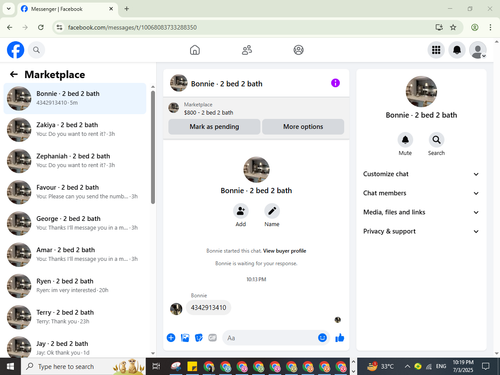Open a new browser tab
This screenshot has width=500, height=375.
pyautogui.click(x=127, y=9)
